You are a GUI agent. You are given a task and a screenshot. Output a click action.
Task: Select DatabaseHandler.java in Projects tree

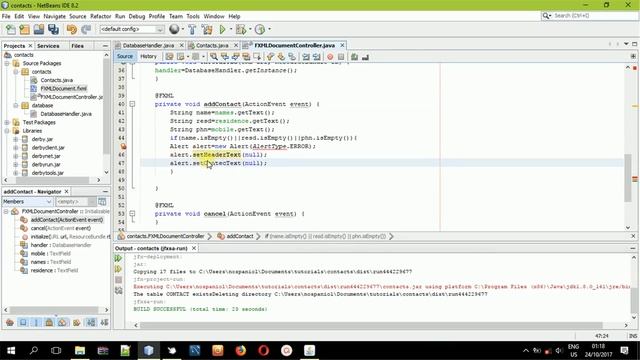tap(66, 114)
